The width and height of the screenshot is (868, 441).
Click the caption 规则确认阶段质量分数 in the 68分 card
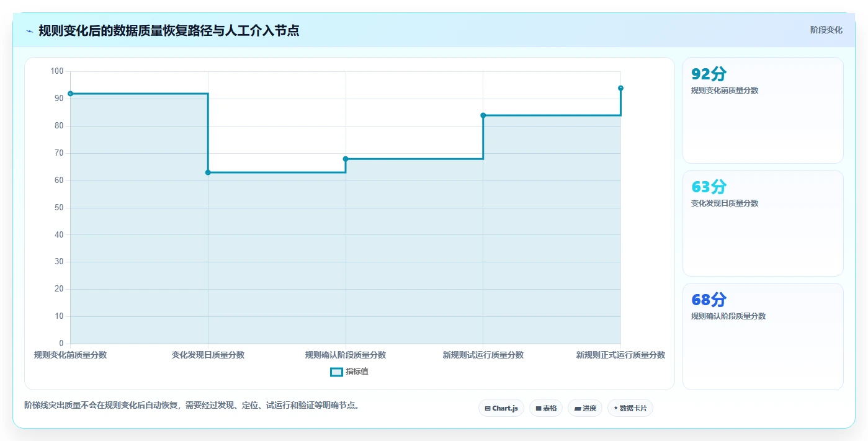(x=728, y=316)
